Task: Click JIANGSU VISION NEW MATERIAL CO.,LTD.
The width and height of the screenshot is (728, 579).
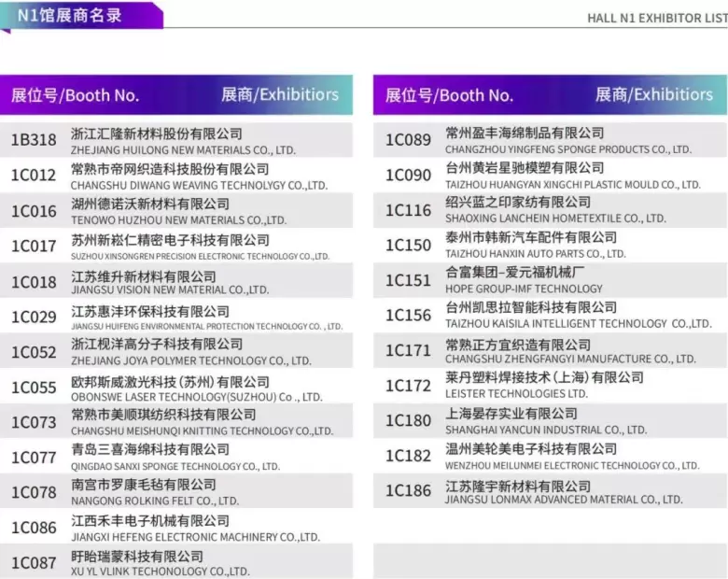Action: [x=170, y=289]
